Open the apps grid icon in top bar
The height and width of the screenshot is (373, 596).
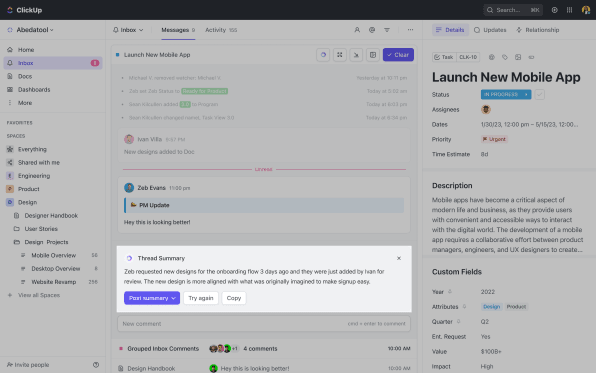(x=569, y=10)
